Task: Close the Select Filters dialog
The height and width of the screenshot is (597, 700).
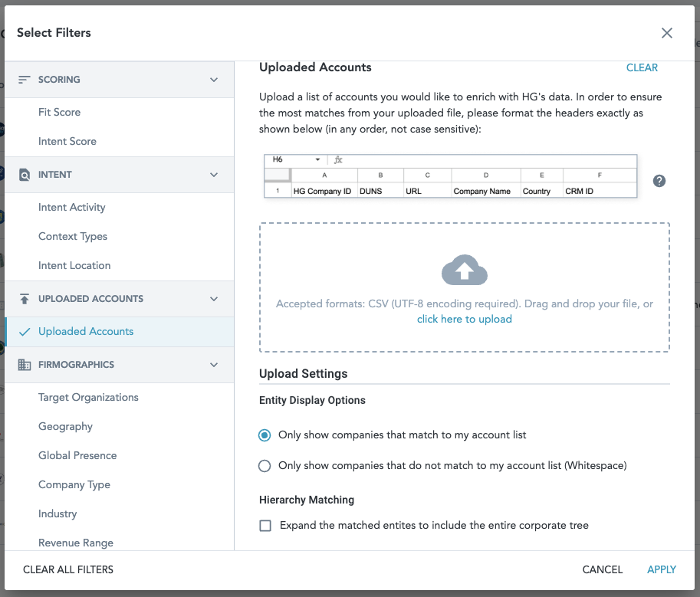Action: point(666,33)
